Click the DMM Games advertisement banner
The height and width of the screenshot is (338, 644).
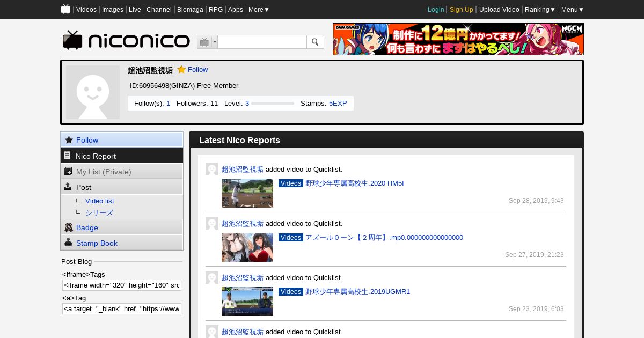458,39
